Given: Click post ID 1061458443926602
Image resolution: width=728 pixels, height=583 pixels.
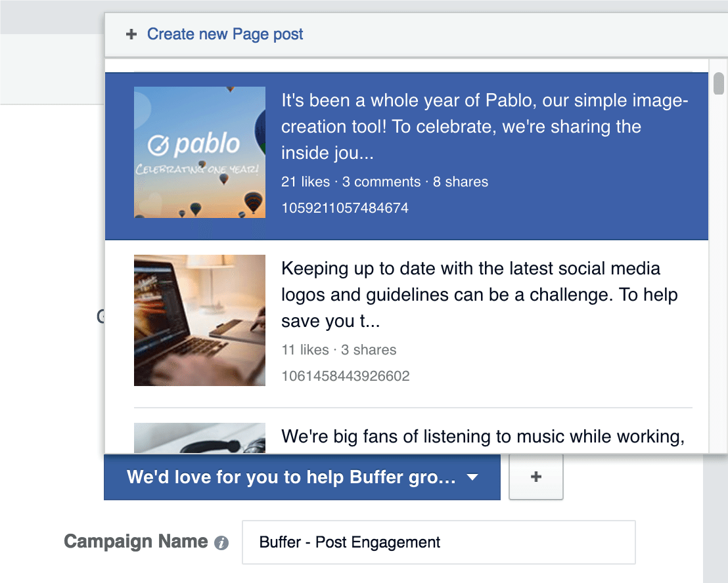Looking at the screenshot, I should pos(345,376).
